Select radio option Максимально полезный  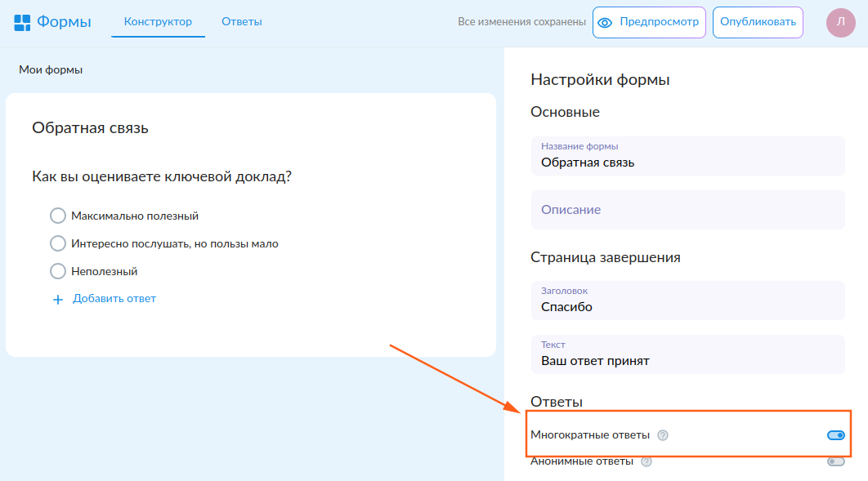(57, 216)
